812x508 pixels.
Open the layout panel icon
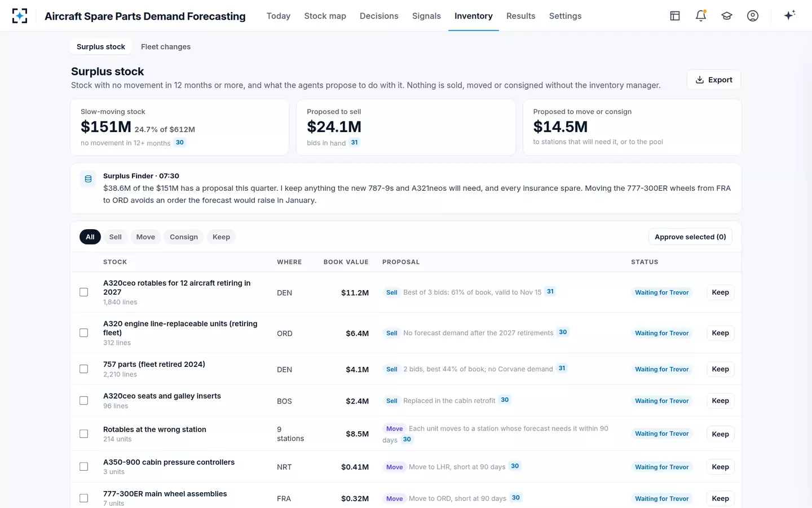(x=675, y=16)
